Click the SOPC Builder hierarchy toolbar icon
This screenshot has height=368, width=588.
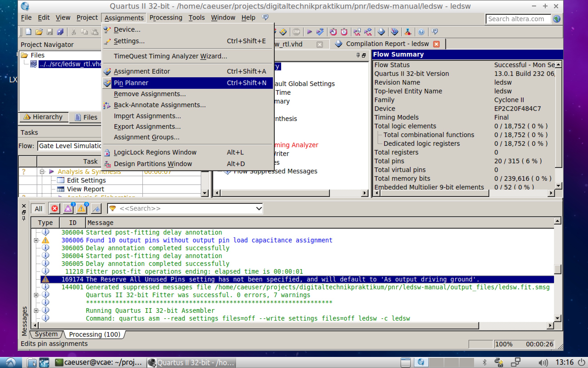(x=408, y=32)
